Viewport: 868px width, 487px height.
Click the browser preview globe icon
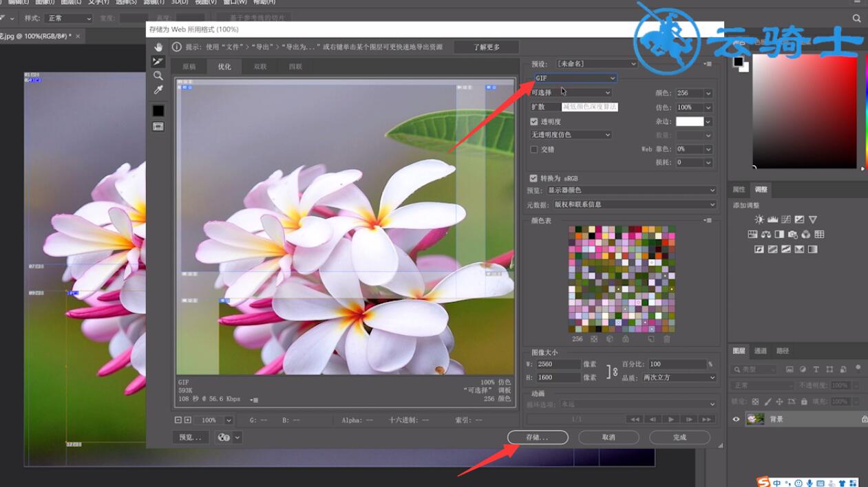click(x=223, y=437)
